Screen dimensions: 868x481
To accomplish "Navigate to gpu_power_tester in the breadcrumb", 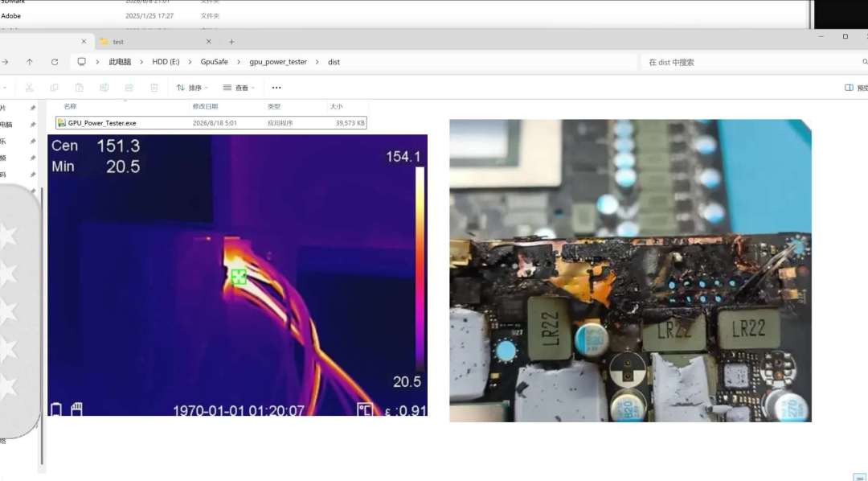I will (278, 62).
